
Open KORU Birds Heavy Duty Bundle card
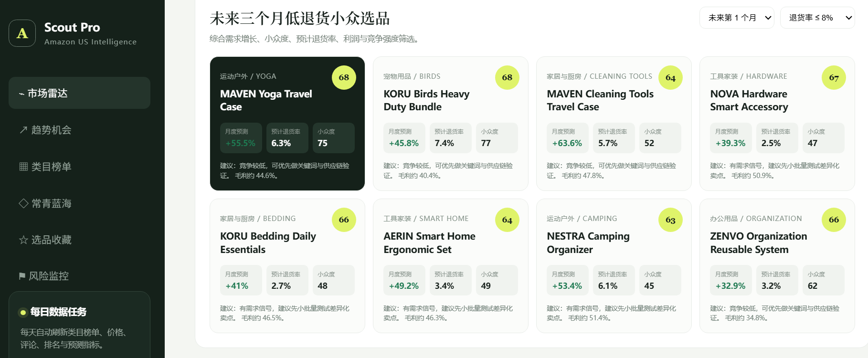point(451,124)
